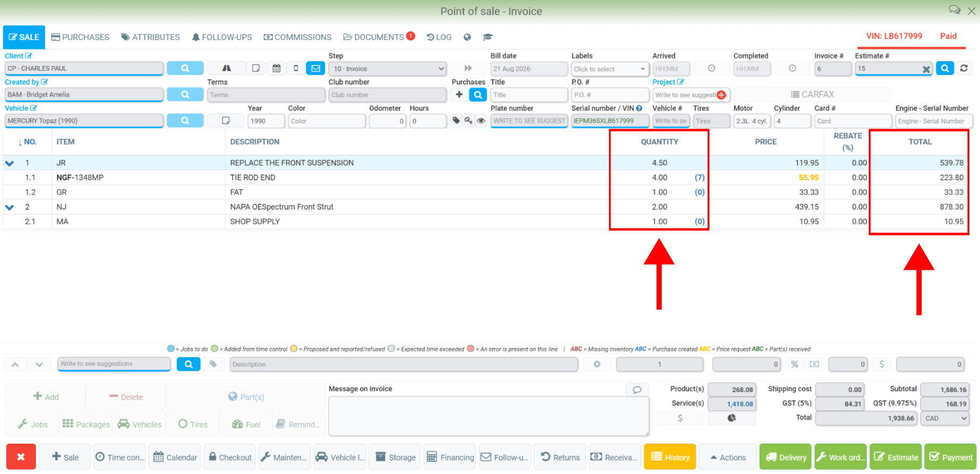
Task: Click the Checkout button
Action: click(x=230, y=457)
